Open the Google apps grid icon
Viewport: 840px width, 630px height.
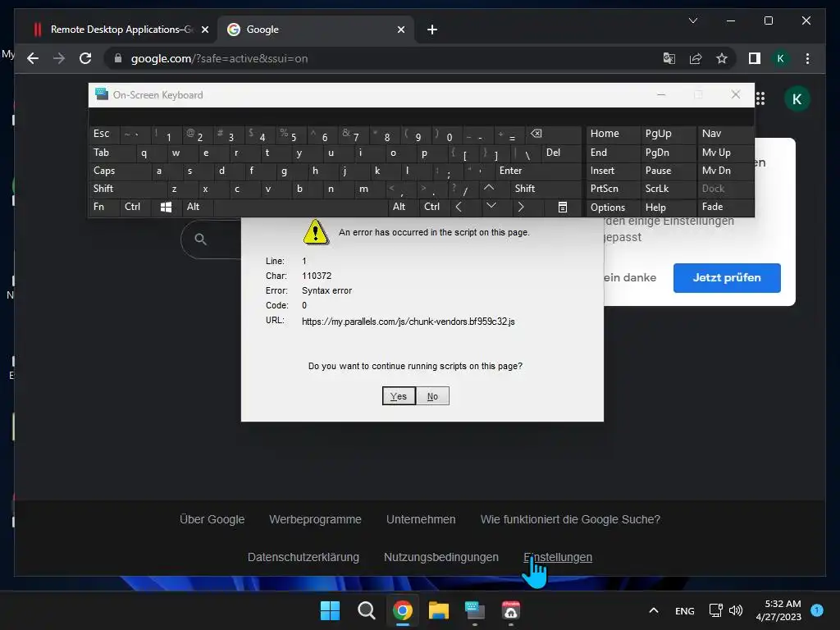(x=760, y=98)
